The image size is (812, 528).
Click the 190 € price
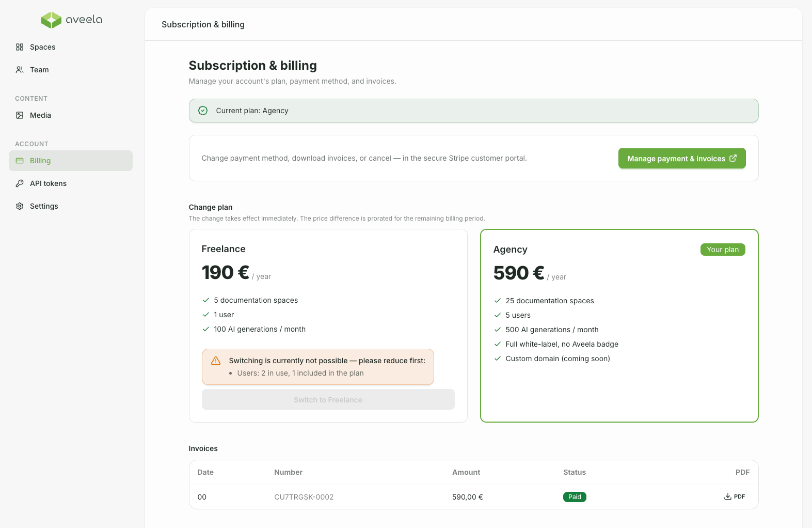(226, 272)
